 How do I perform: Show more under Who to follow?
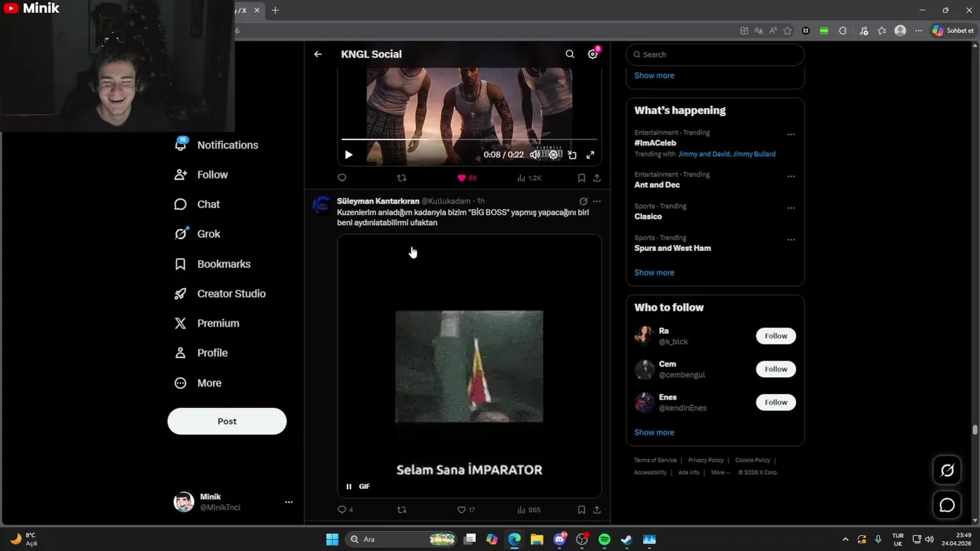point(654,432)
